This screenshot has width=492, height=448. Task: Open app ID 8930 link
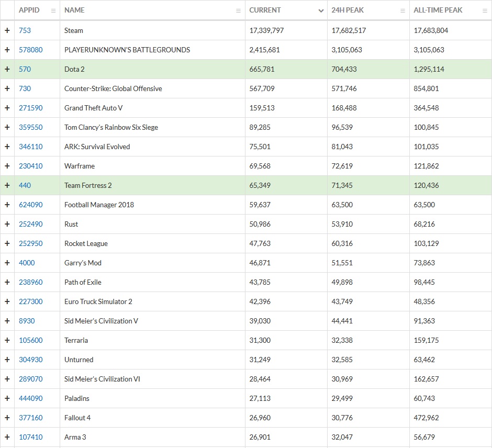pyautogui.click(x=27, y=321)
